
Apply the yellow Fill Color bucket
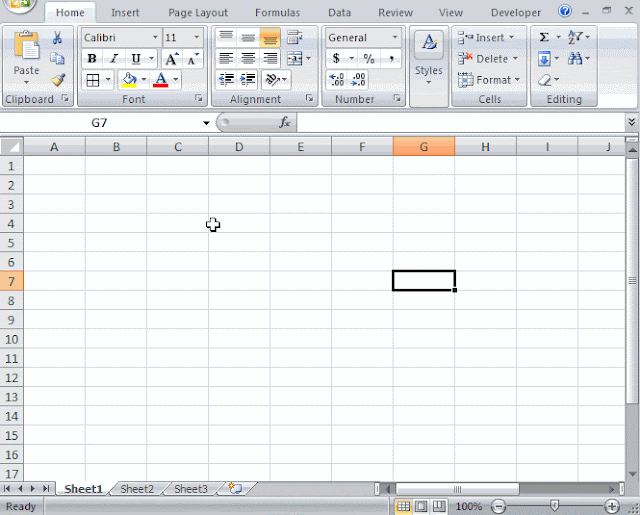(129, 80)
